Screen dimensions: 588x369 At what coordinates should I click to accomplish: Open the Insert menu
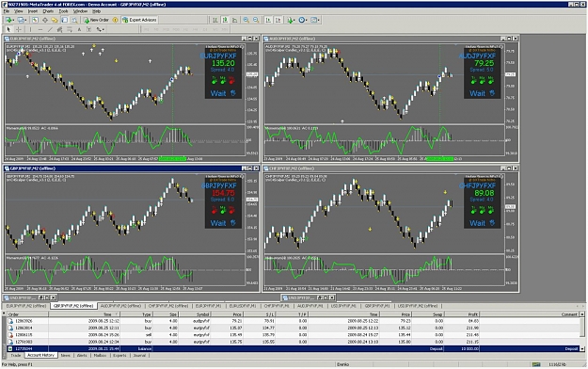[33, 11]
